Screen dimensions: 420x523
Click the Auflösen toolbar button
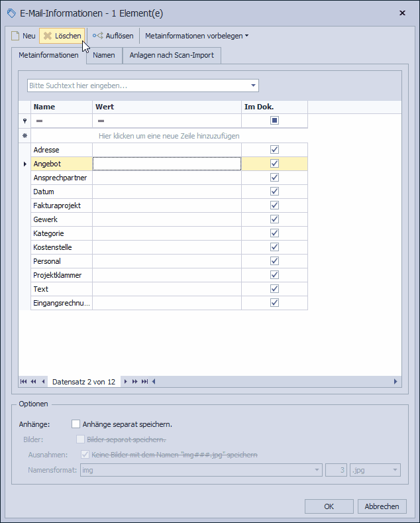click(x=113, y=36)
